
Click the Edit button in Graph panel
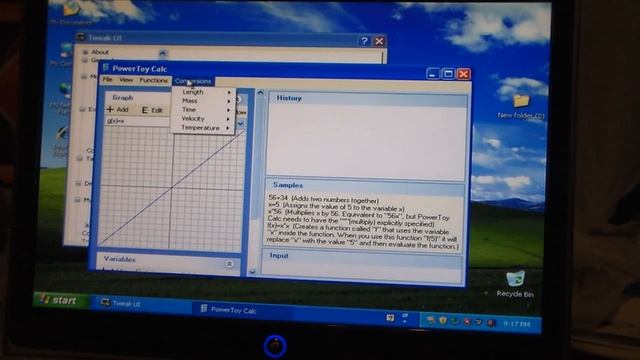tap(152, 110)
